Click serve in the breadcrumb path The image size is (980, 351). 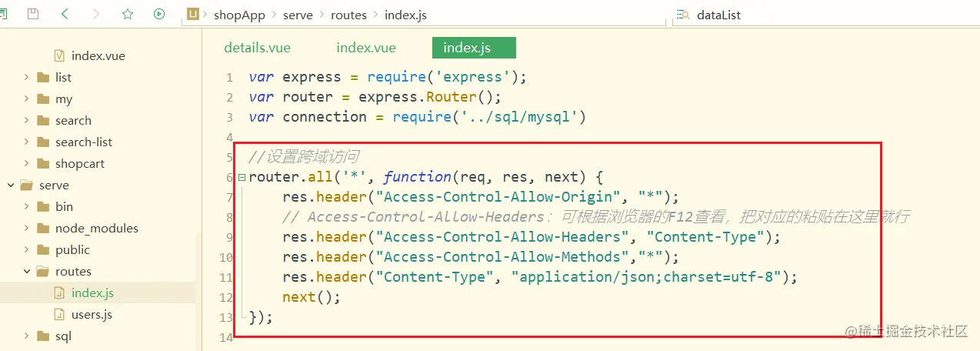[x=297, y=15]
